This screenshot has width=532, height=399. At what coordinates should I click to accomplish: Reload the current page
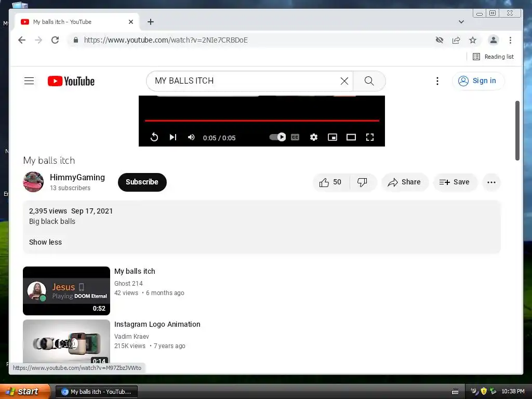coord(55,40)
